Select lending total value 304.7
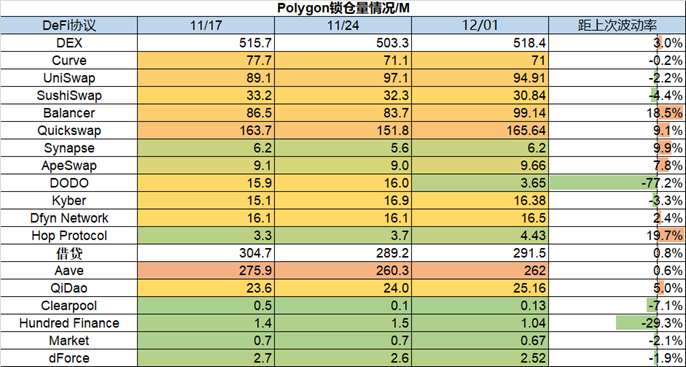 [x=206, y=253]
